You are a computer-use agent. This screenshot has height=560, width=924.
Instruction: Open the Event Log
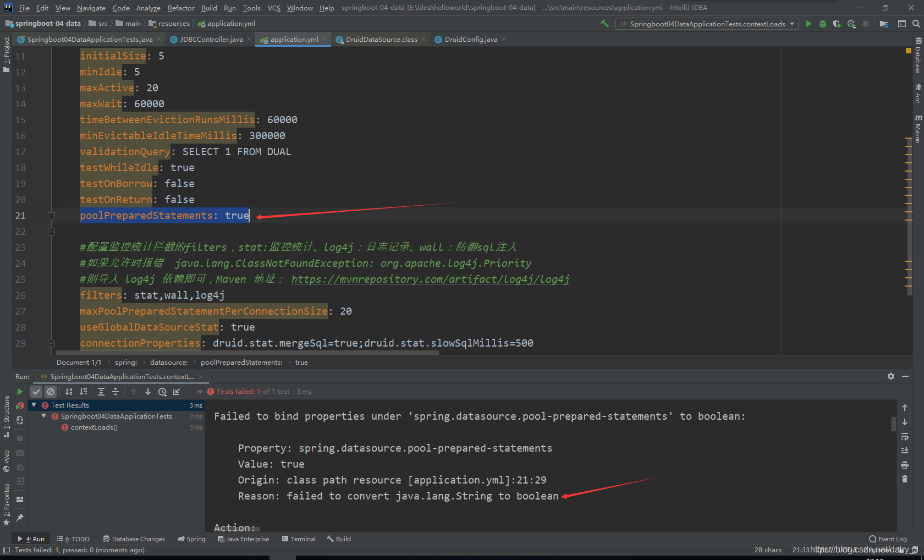888,539
